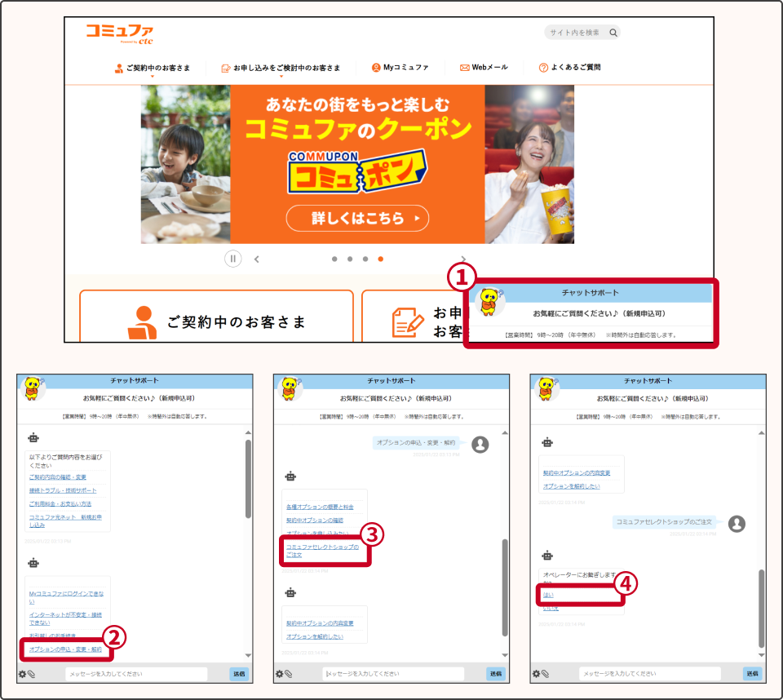Click the 契約中オプションの確認 link

coord(315,521)
